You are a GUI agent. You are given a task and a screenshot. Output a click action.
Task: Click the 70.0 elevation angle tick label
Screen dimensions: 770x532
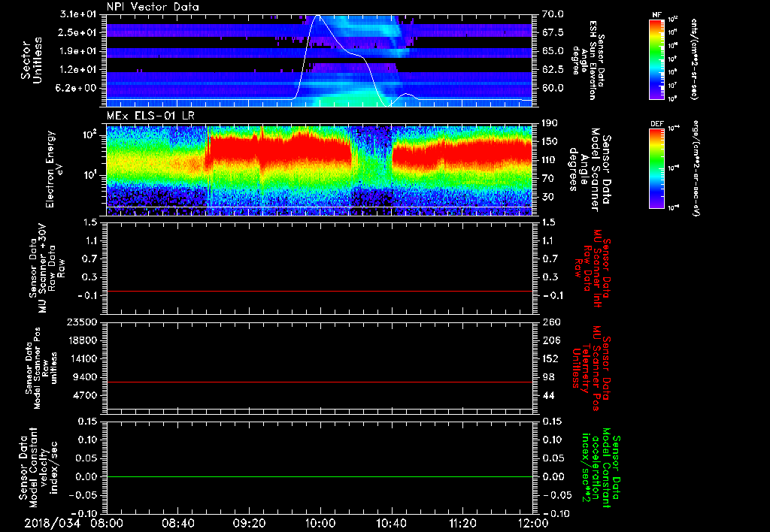click(553, 14)
